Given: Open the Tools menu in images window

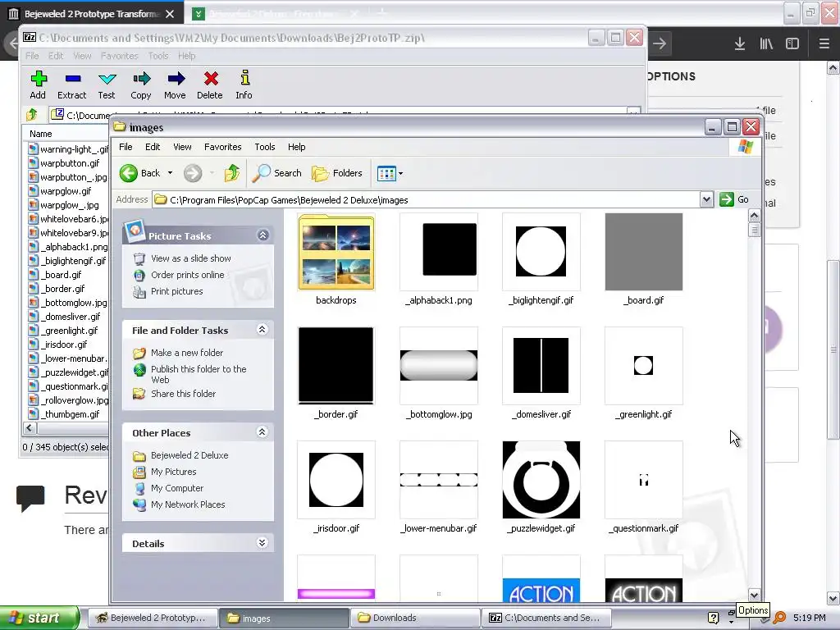Looking at the screenshot, I should tap(265, 147).
